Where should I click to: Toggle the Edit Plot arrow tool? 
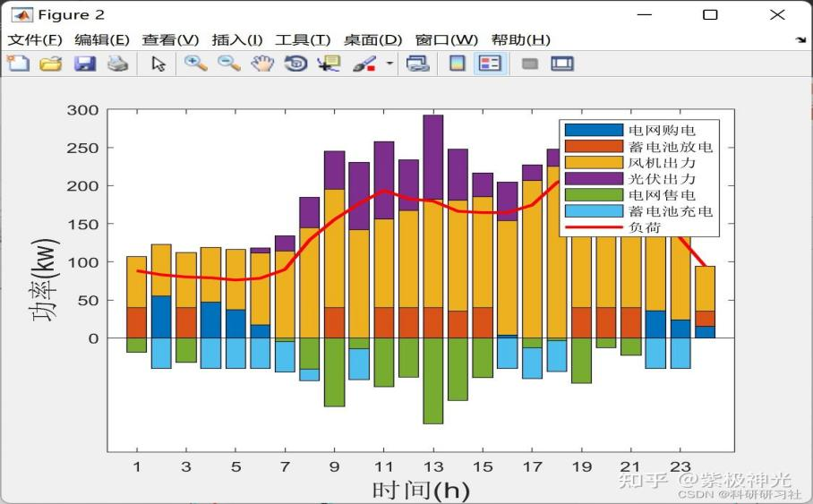pyautogui.click(x=158, y=64)
